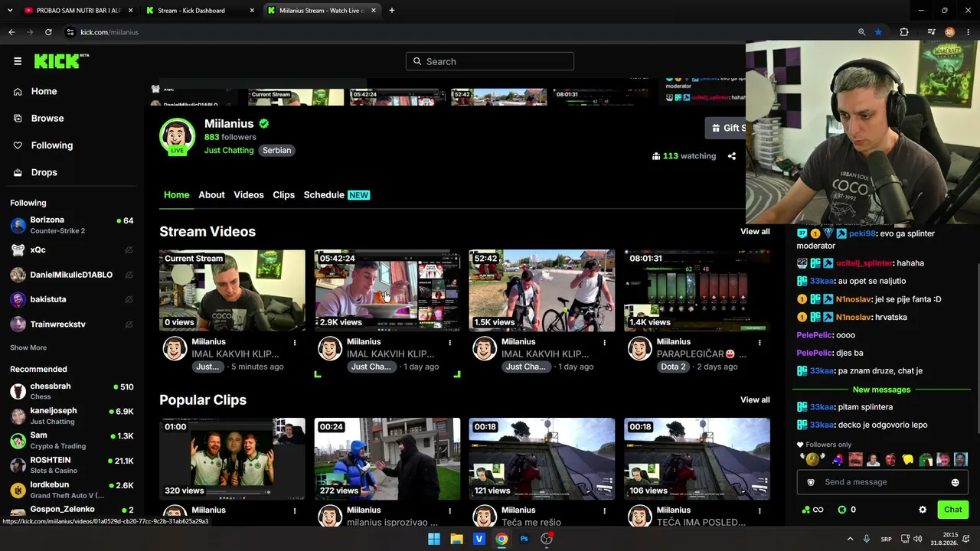Switch to the Schedule channel tab
This screenshot has width=980, height=551.
(337, 195)
